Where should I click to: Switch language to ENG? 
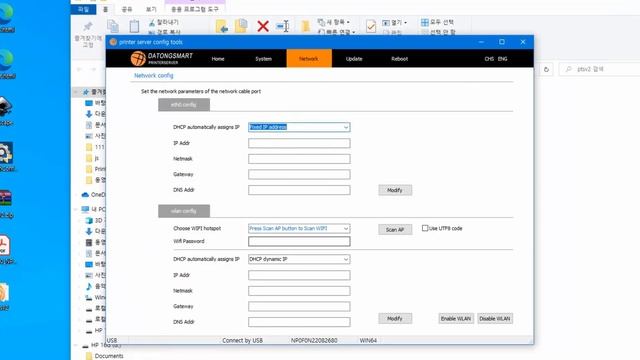502,59
